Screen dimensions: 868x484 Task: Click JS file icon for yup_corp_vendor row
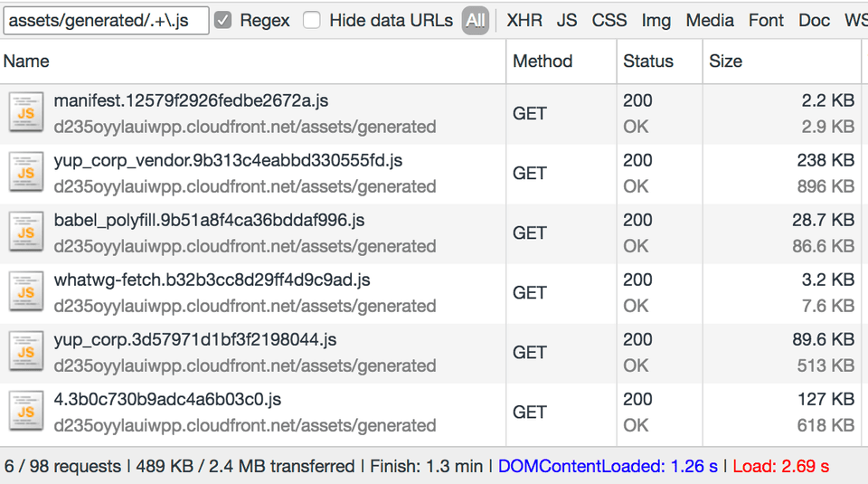[26, 172]
